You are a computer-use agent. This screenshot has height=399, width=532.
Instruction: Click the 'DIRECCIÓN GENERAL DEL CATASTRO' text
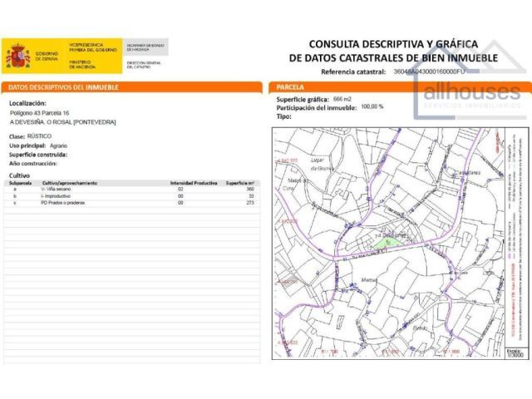click(x=144, y=65)
